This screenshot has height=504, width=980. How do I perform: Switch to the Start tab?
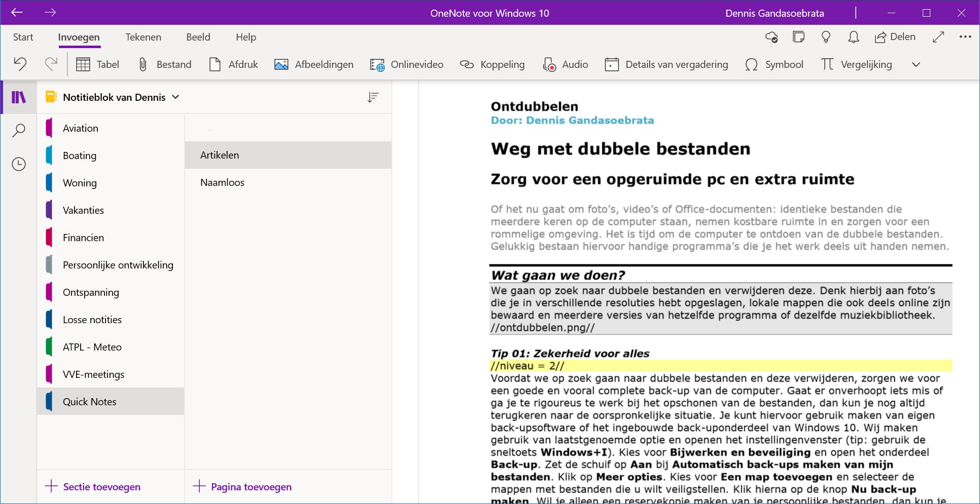point(23,37)
